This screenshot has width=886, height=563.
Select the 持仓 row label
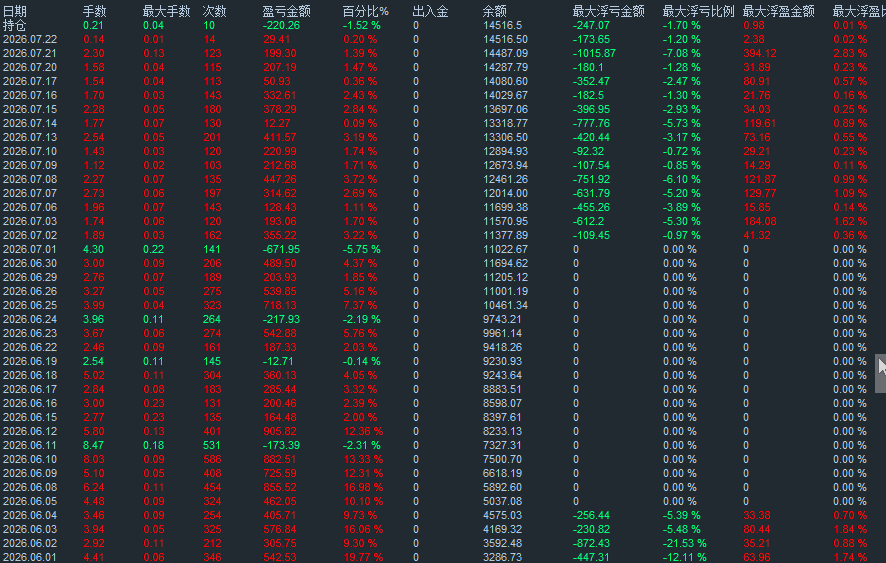15,25
